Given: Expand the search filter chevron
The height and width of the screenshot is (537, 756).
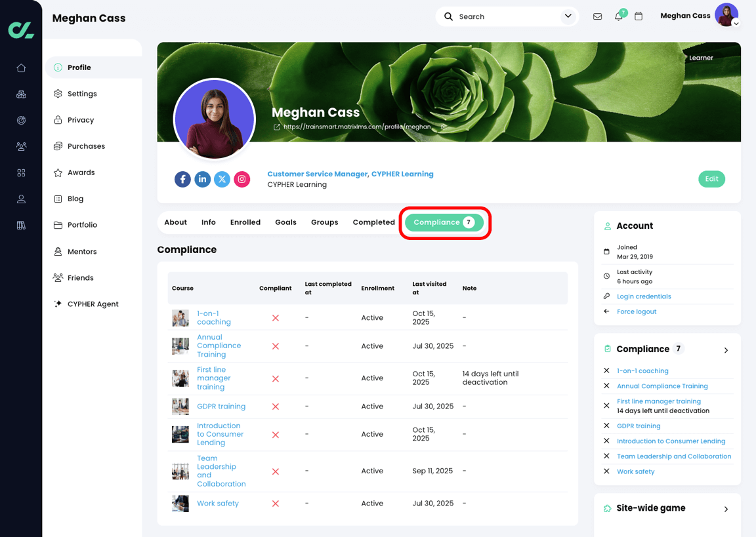Looking at the screenshot, I should click(x=568, y=16).
